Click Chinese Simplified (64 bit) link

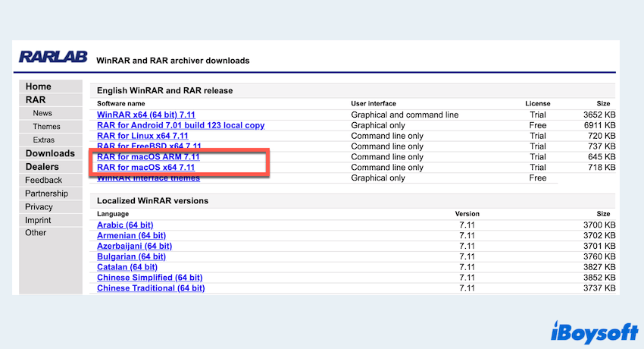(x=149, y=278)
